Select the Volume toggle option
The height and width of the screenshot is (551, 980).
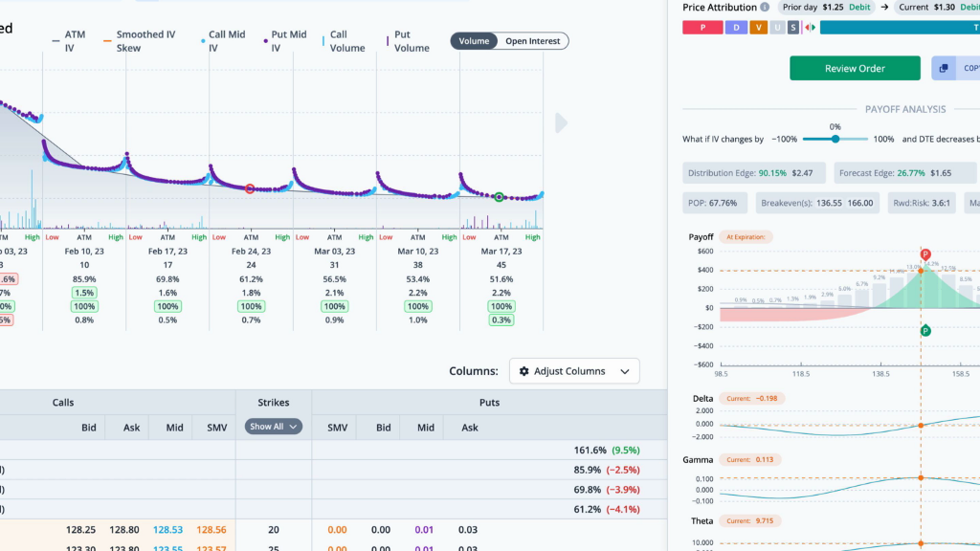[x=474, y=41]
